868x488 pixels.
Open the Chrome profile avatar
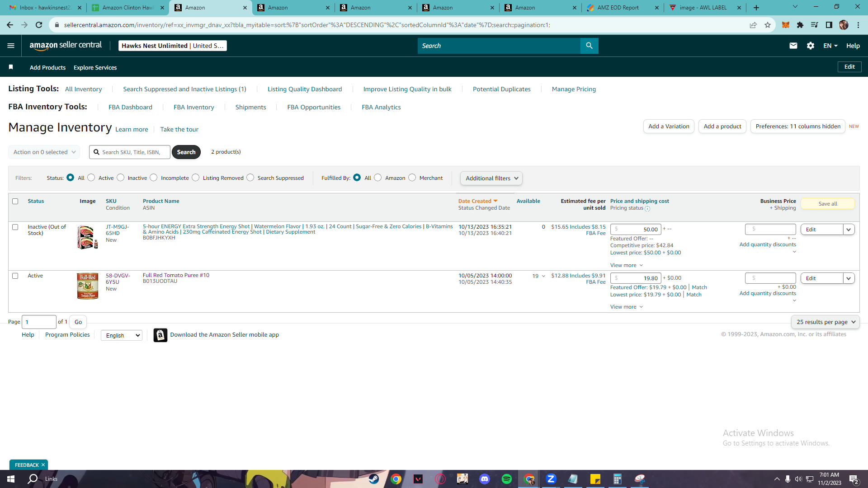(844, 25)
